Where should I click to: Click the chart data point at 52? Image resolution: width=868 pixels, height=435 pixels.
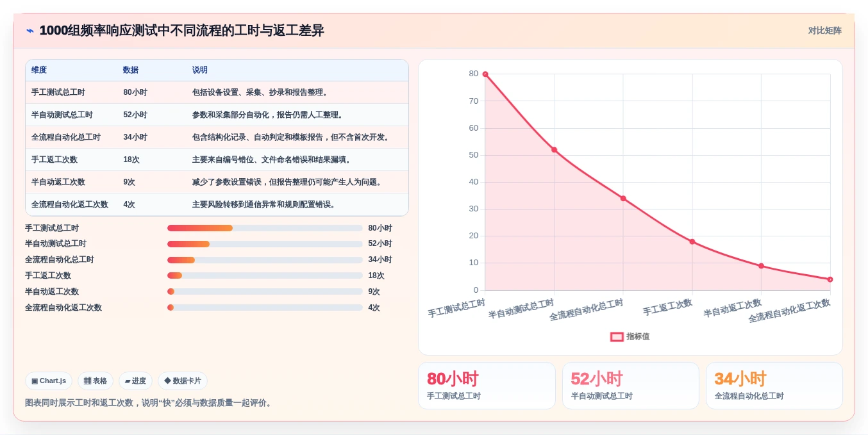(x=554, y=150)
